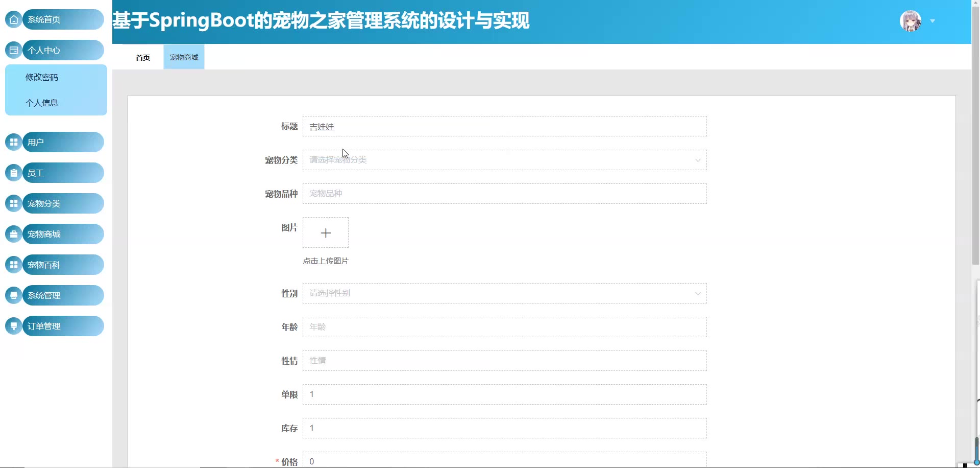Screen dimensions: 980x468
Task: Click the grid icon beside 用户
Action: click(x=14, y=142)
